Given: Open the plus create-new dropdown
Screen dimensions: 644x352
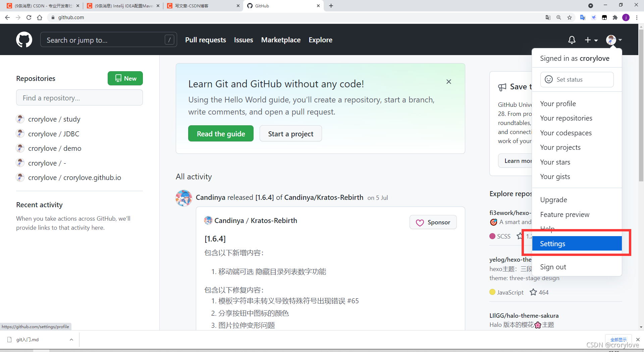Looking at the screenshot, I should tap(591, 40).
